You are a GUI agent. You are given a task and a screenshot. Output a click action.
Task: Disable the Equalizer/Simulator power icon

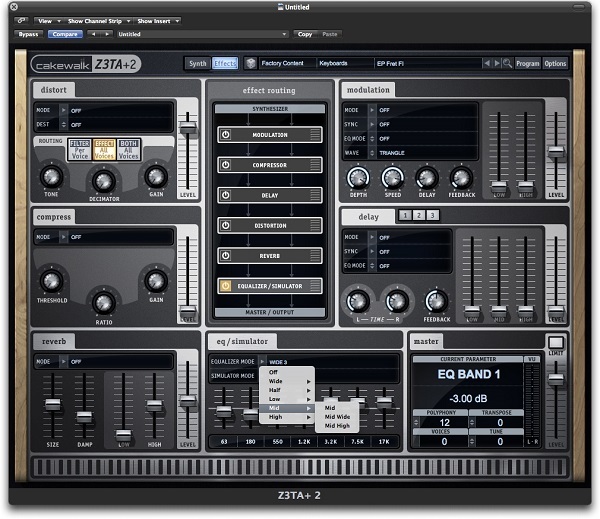[226, 286]
